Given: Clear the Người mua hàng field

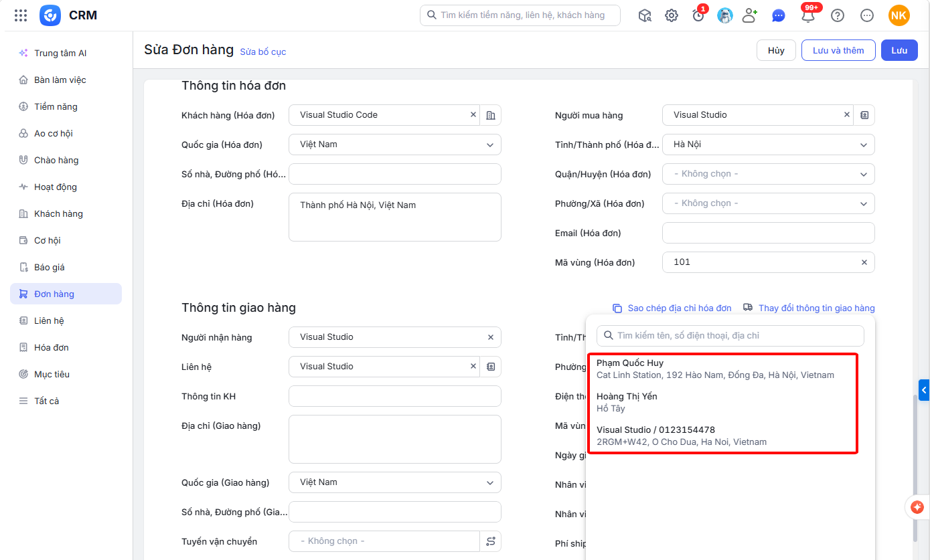Looking at the screenshot, I should coord(847,115).
